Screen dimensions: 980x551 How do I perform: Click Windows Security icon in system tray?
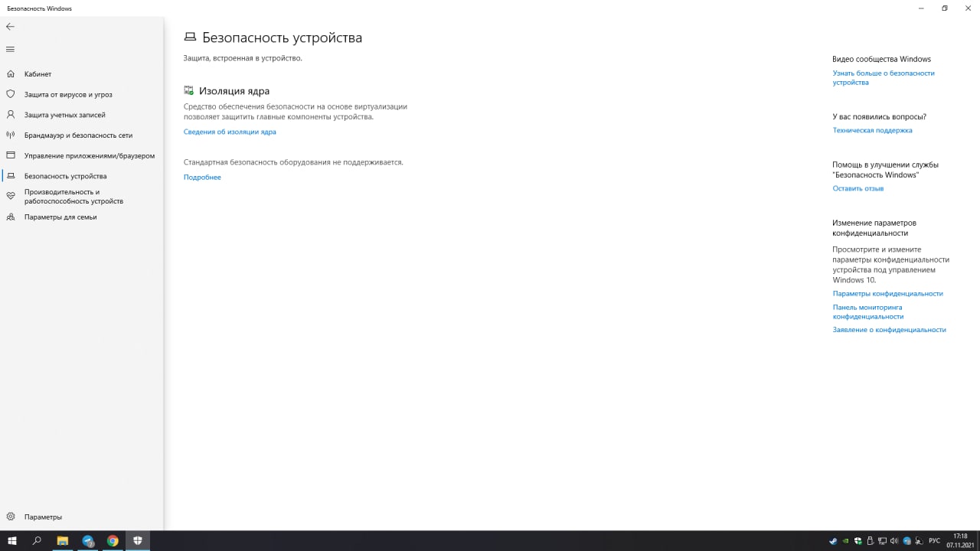(x=857, y=541)
